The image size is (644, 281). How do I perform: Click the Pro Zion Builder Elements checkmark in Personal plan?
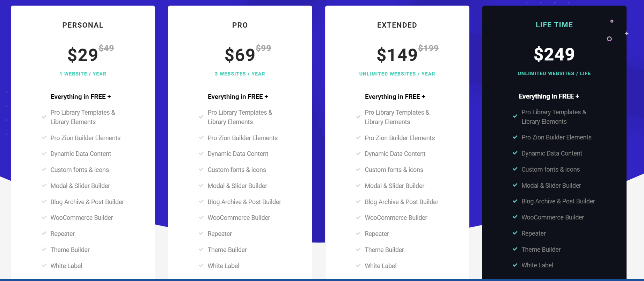click(x=44, y=138)
